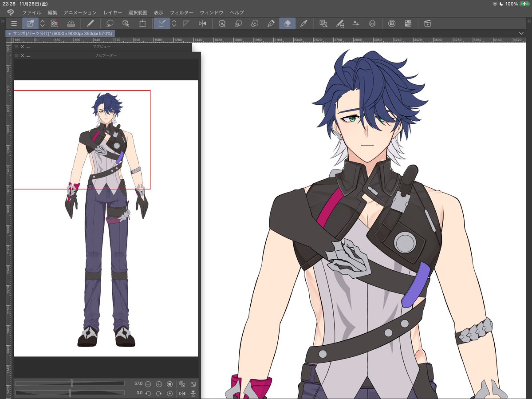Click the second double-circle rotate icon
The image size is (532, 399).
255,24
